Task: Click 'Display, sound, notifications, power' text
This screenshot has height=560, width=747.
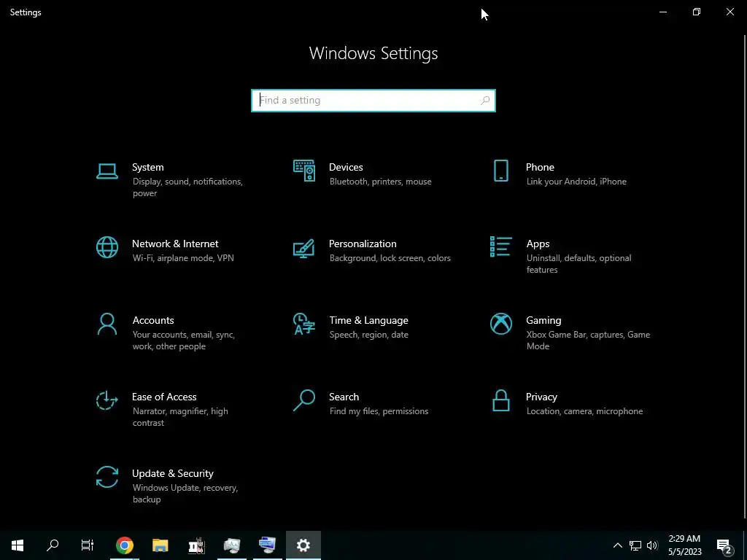Action: pos(187,187)
